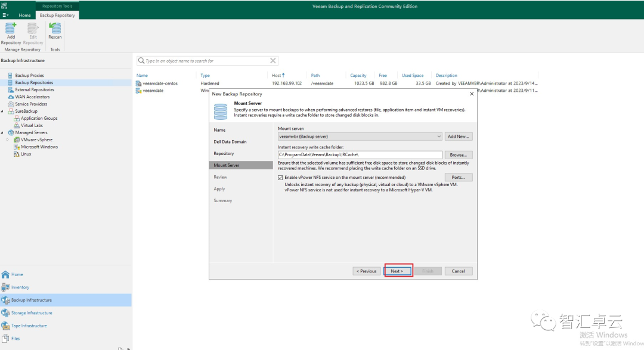Screen dimensions: 644x350
Task: Go to the Dell Data Domain step
Action: click(x=230, y=142)
